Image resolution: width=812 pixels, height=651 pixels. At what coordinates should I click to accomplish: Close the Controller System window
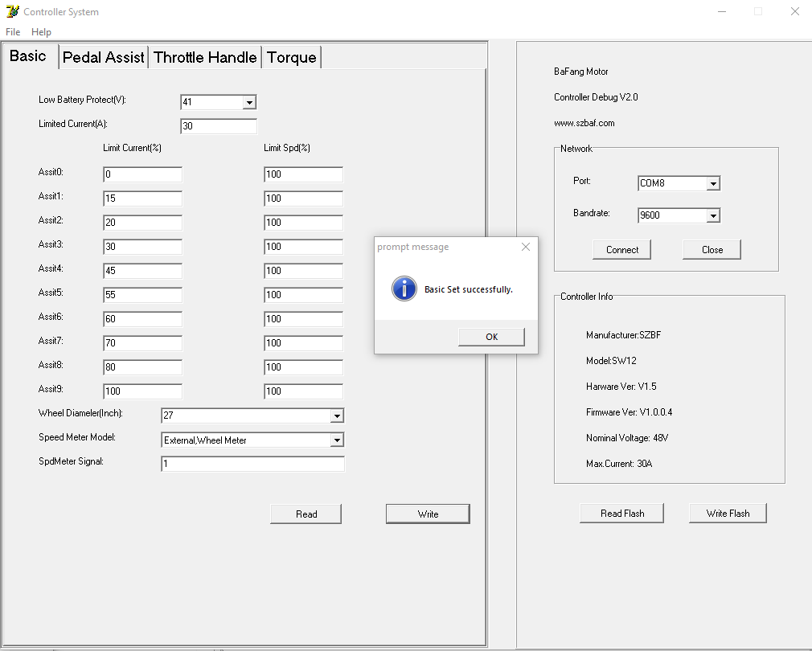(795, 11)
